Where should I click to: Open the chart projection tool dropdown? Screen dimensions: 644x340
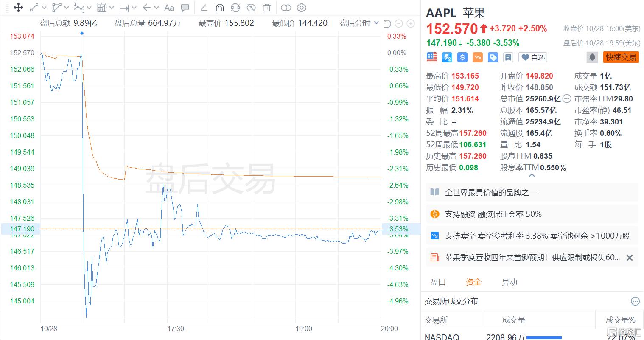click(111, 8)
